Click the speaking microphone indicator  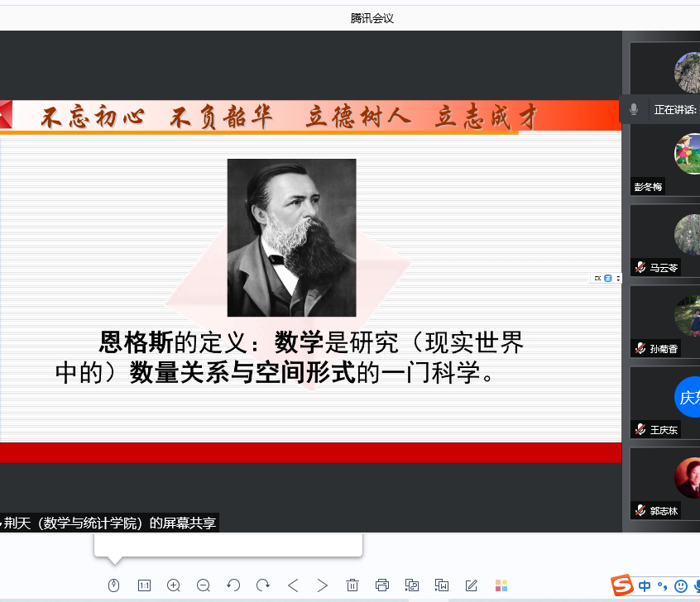[634, 109]
